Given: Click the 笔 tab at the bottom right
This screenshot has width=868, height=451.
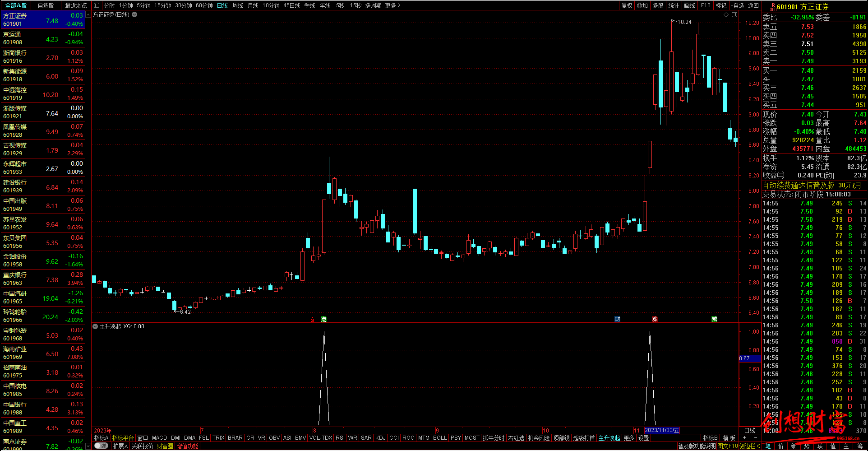Looking at the screenshot, I should [x=768, y=446].
